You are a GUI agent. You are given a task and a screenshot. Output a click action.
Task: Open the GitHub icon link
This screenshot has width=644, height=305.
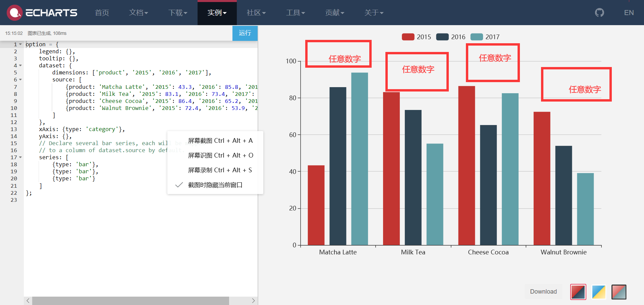click(x=599, y=13)
